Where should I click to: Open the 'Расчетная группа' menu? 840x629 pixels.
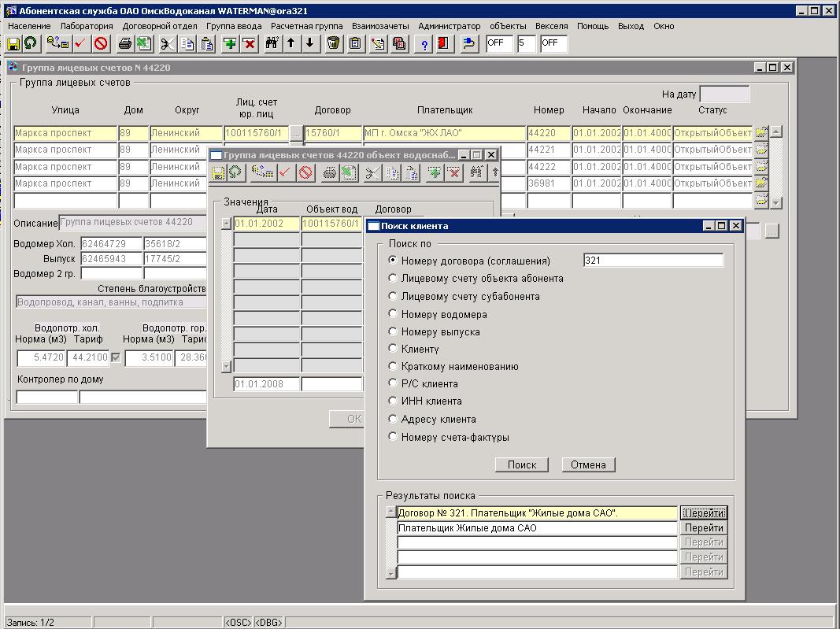point(306,26)
